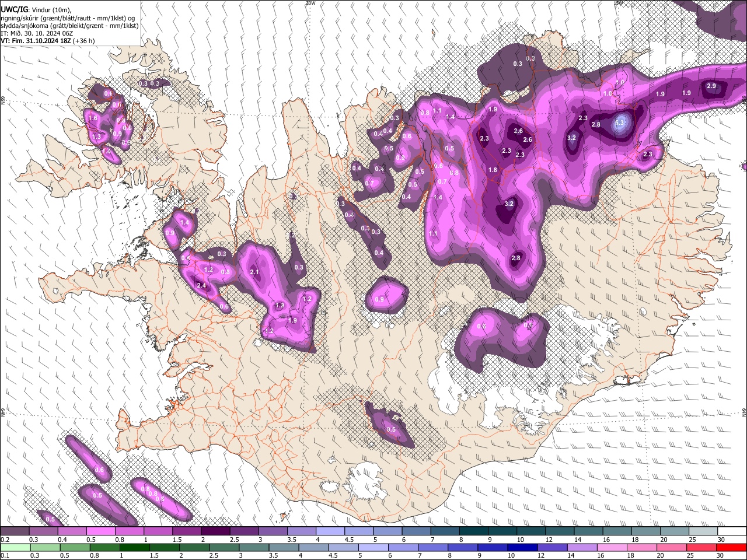Screen dimensions: 747x560
Task: Click the bright red swatch labeled 30
Action: 731,547
